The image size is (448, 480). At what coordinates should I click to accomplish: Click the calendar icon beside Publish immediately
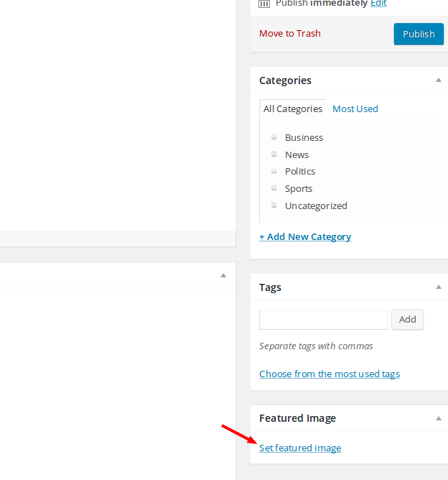(x=264, y=4)
